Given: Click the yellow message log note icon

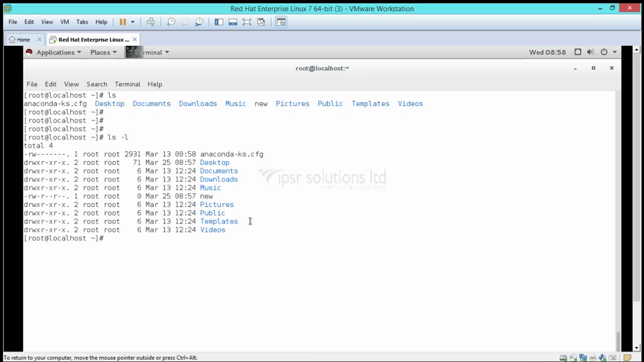Looking at the screenshot, I should click(627, 357).
